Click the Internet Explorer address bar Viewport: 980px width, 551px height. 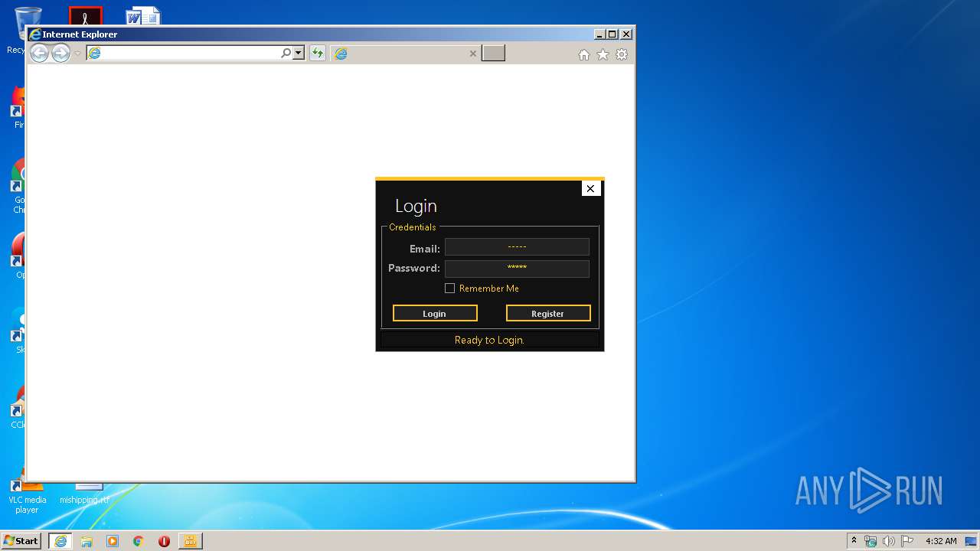click(184, 53)
